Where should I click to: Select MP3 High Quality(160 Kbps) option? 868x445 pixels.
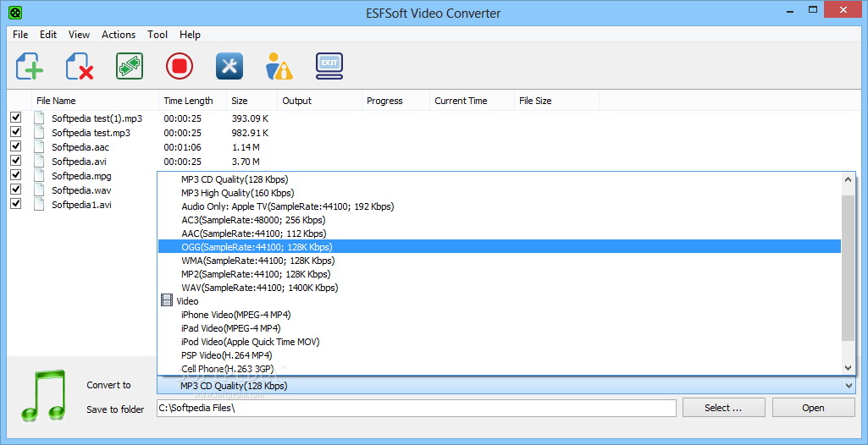tap(500, 193)
